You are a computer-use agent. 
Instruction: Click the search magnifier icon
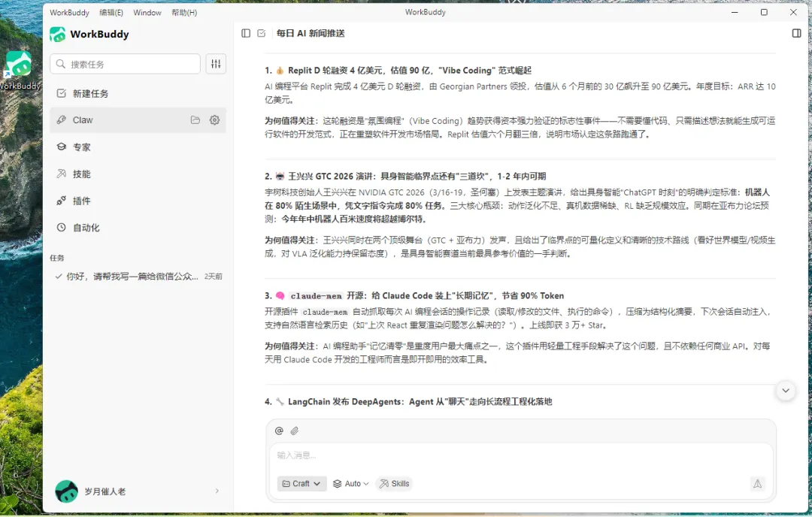point(61,64)
